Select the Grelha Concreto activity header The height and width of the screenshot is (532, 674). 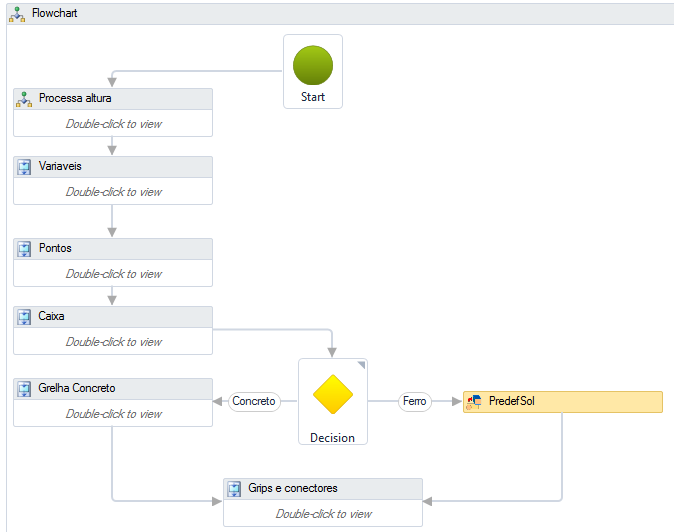(x=112, y=389)
